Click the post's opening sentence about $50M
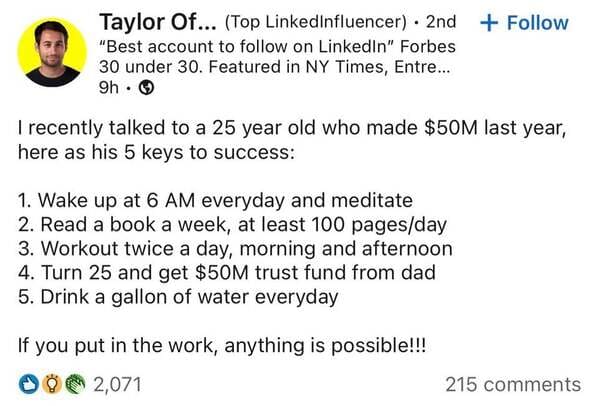This screenshot has height=406, width=599. click(x=292, y=140)
